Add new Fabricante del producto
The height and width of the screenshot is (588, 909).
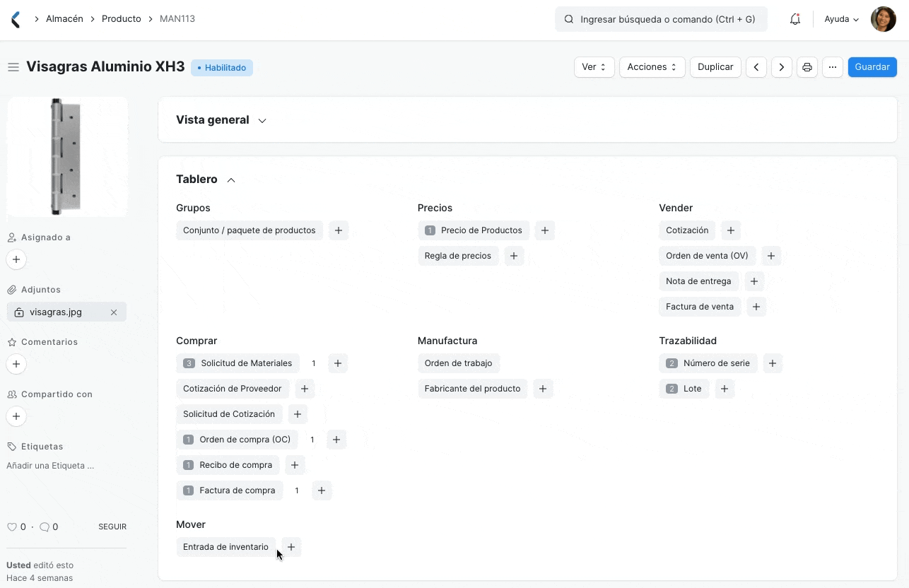pyautogui.click(x=543, y=389)
